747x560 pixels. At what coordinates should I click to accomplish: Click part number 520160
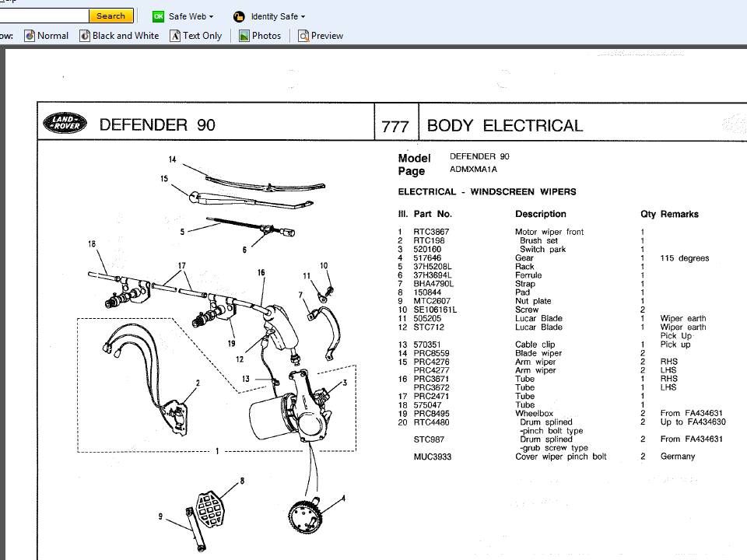click(x=427, y=249)
